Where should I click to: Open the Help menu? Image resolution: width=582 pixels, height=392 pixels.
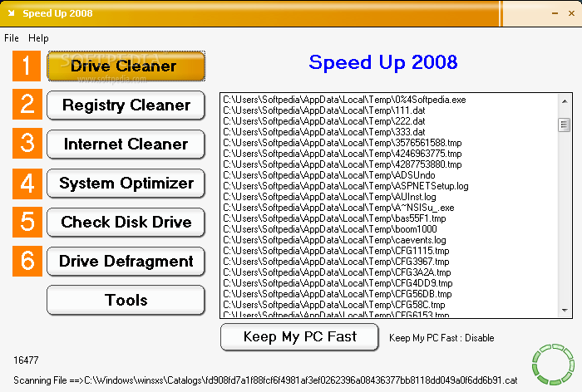click(x=38, y=38)
